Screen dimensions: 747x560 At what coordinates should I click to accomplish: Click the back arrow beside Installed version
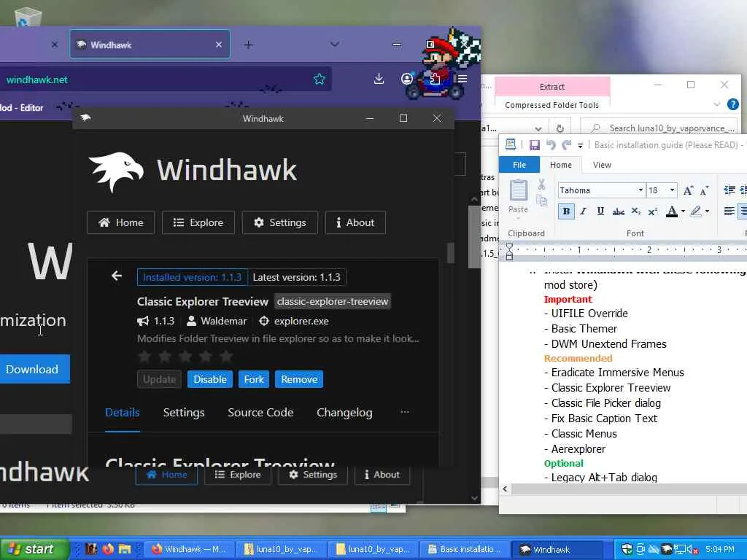[x=117, y=276]
